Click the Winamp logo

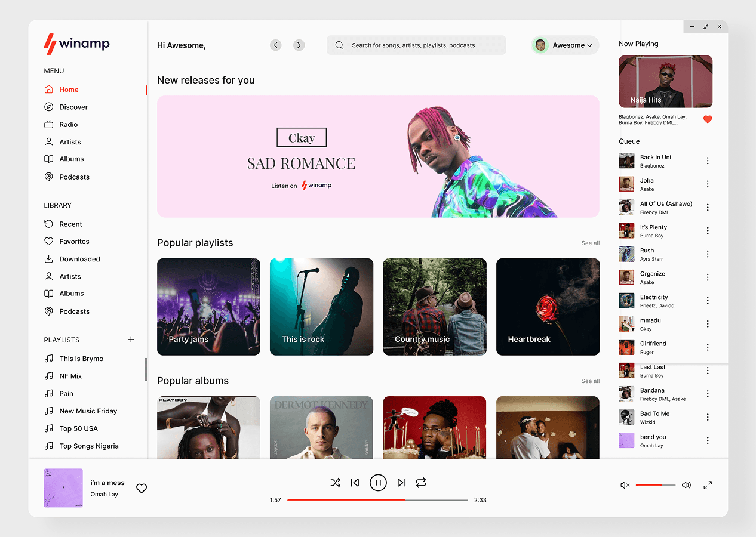77,44
